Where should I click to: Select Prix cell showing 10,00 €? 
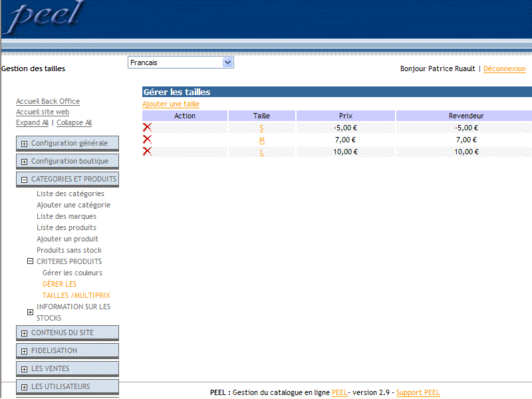coord(345,152)
